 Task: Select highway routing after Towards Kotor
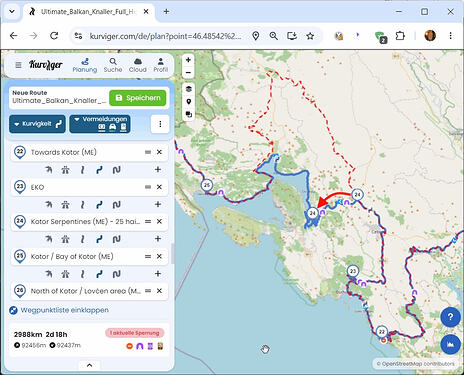[65, 170]
